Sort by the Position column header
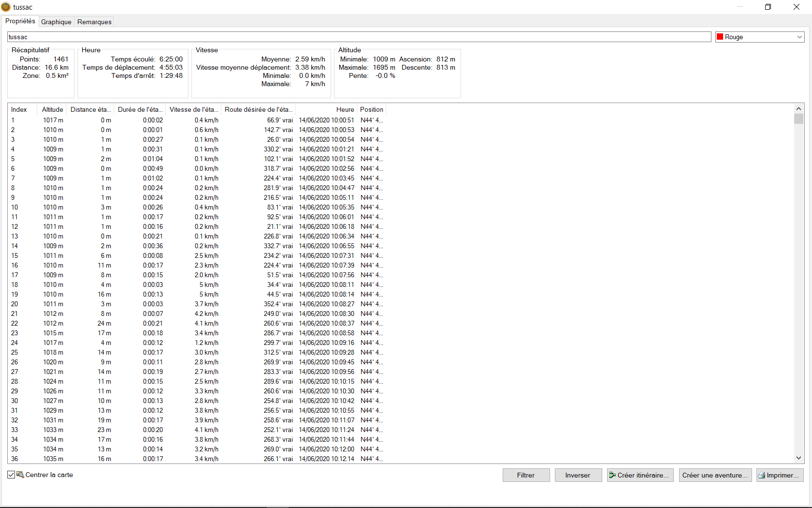 click(x=371, y=109)
